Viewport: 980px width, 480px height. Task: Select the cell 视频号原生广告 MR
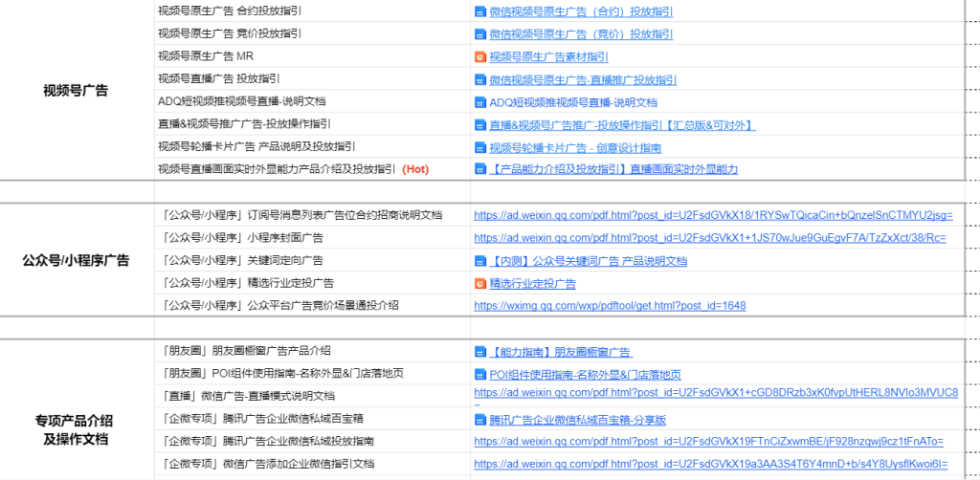pyautogui.click(x=313, y=56)
